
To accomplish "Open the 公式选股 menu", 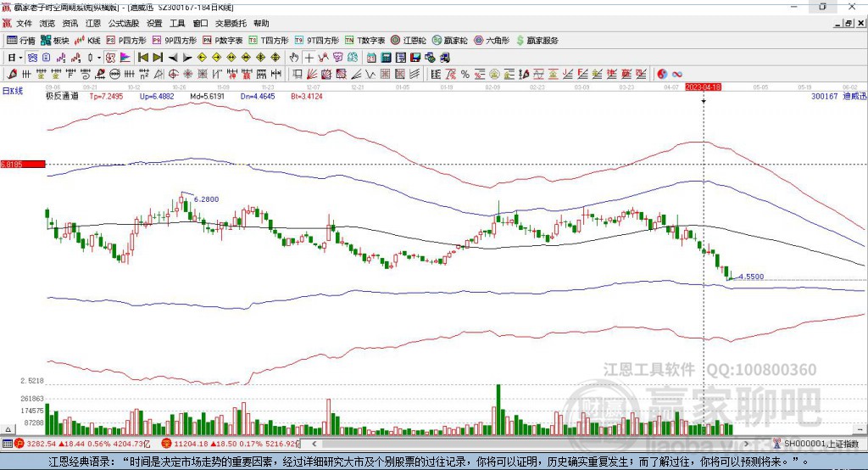I will point(124,23).
